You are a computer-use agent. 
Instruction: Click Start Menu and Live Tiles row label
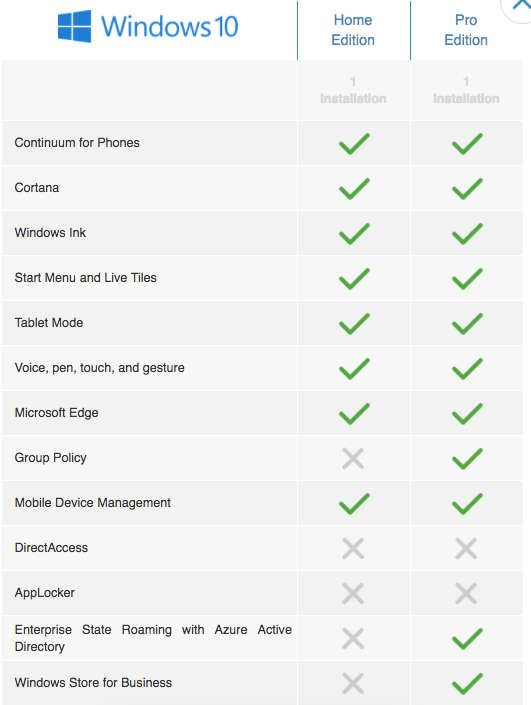pyautogui.click(x=85, y=278)
